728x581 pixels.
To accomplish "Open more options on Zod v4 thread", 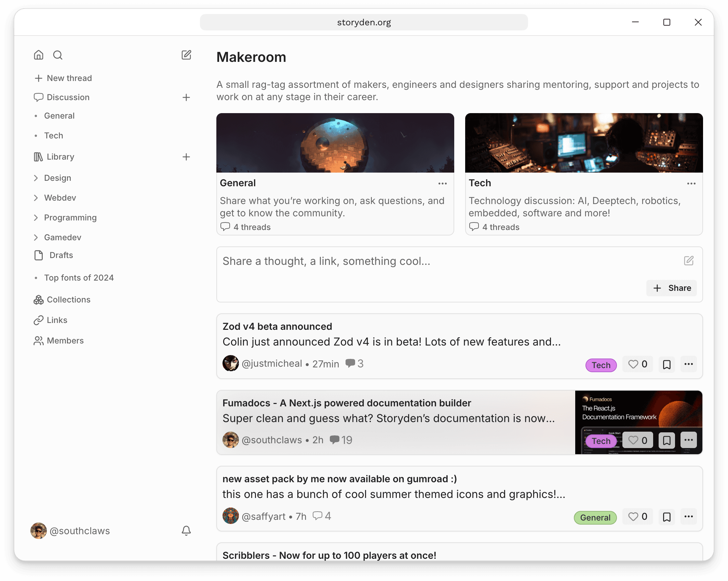I will [689, 364].
